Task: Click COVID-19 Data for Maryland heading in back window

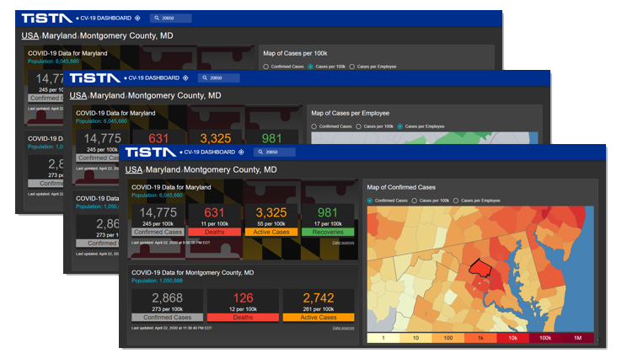Action: pyautogui.click(x=67, y=53)
